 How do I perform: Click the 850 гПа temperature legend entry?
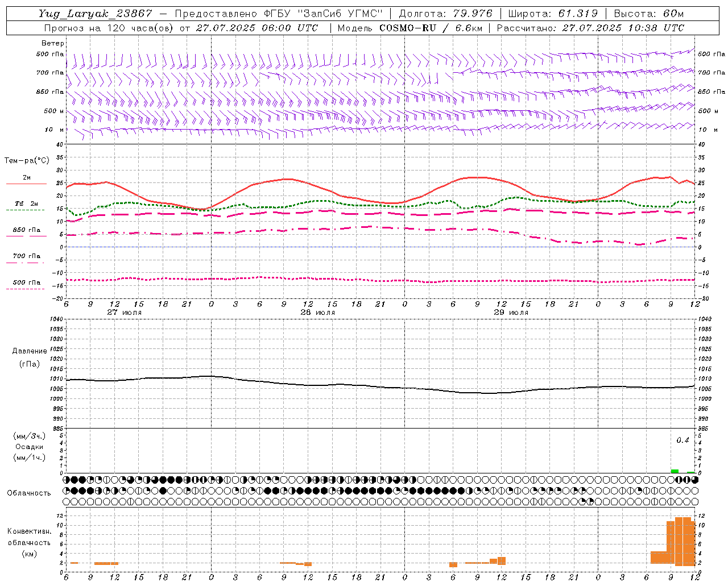tap(26, 230)
